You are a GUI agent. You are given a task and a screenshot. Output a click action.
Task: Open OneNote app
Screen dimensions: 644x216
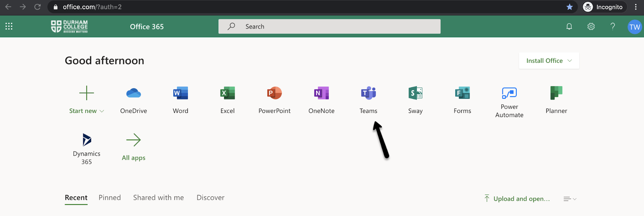point(322,100)
